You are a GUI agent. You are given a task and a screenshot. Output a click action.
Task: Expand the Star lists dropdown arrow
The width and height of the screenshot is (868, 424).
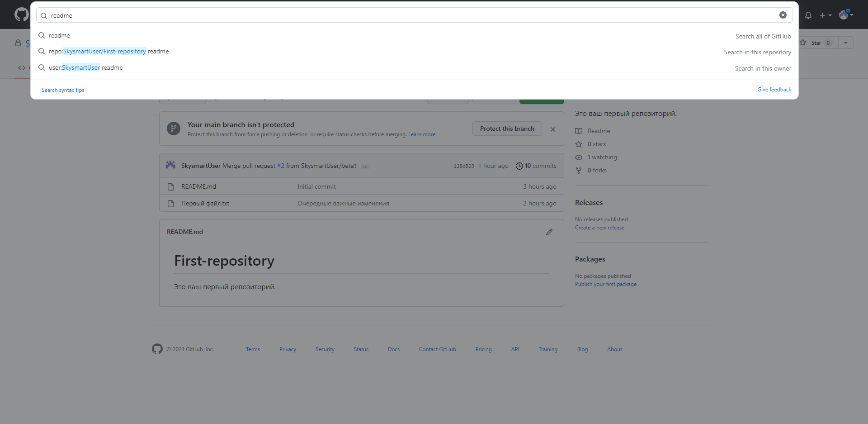(846, 43)
